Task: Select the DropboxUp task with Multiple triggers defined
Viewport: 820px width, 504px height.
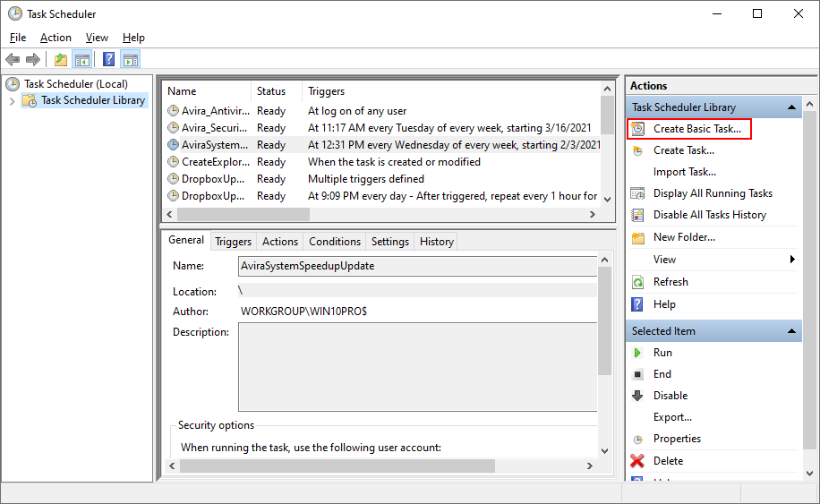Action: [381, 179]
